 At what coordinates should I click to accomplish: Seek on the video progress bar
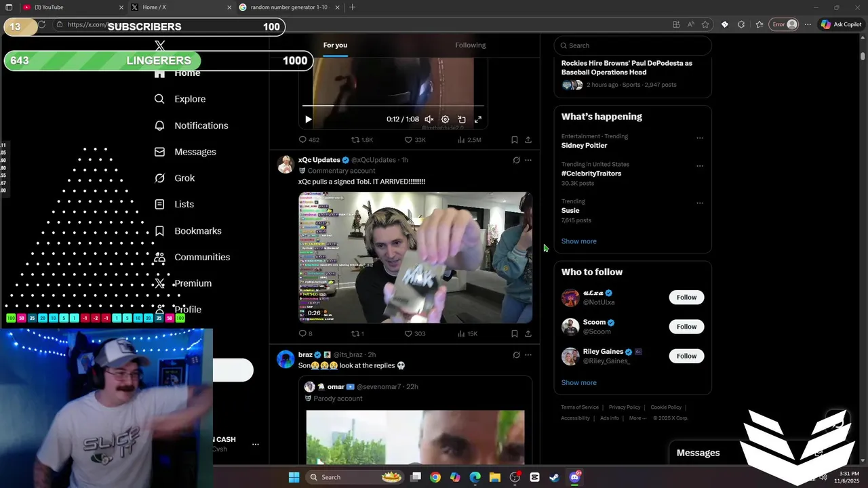coord(393,106)
